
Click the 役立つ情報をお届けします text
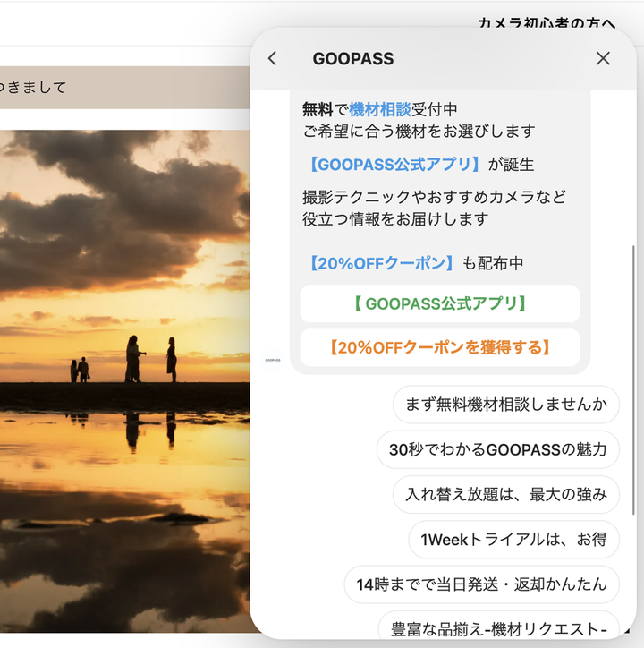395,219
